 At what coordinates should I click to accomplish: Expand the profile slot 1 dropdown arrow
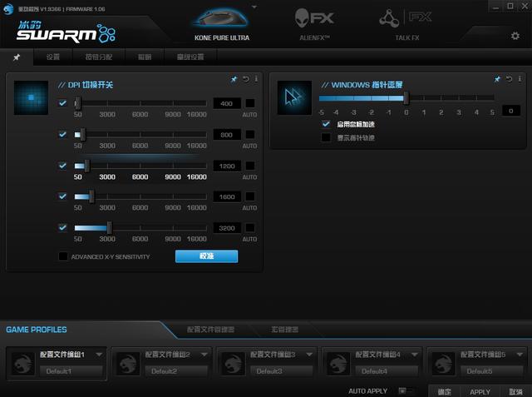[99, 354]
